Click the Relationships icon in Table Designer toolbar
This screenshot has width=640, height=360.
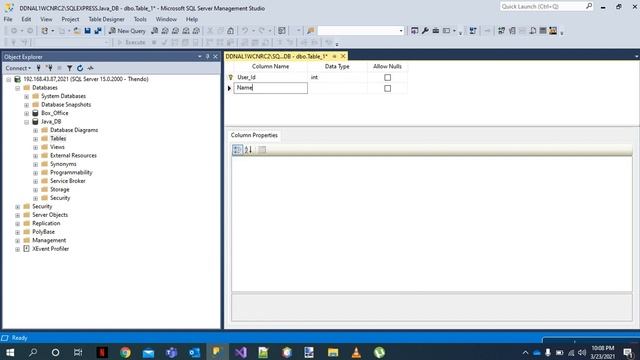(502, 31)
